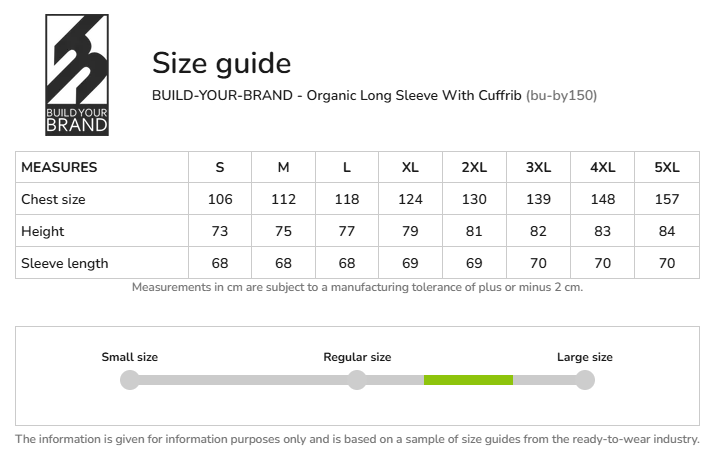Click the Regular size slider dot
Screen dimensions: 715x471
click(357, 380)
